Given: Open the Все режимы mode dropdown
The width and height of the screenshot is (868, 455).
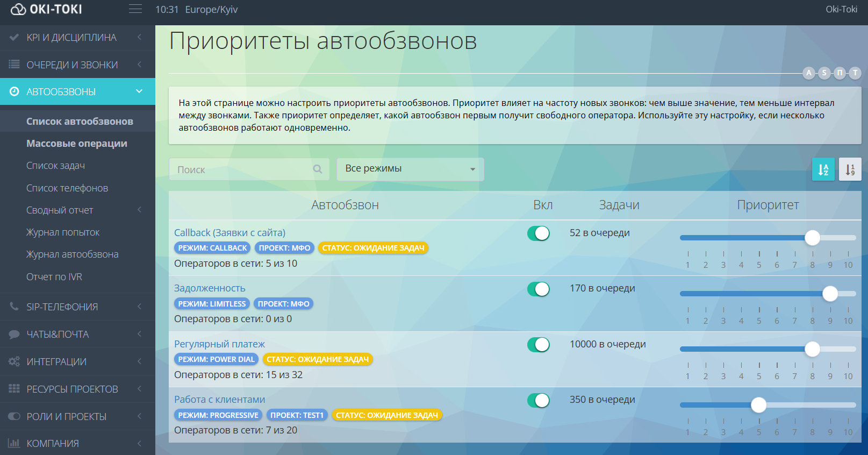Looking at the screenshot, I should pos(411,169).
